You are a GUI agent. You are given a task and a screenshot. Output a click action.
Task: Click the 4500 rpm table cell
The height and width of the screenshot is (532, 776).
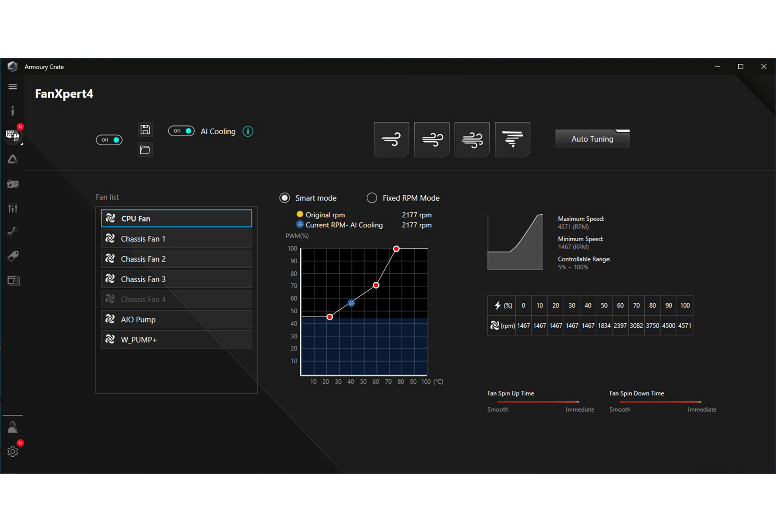click(669, 325)
